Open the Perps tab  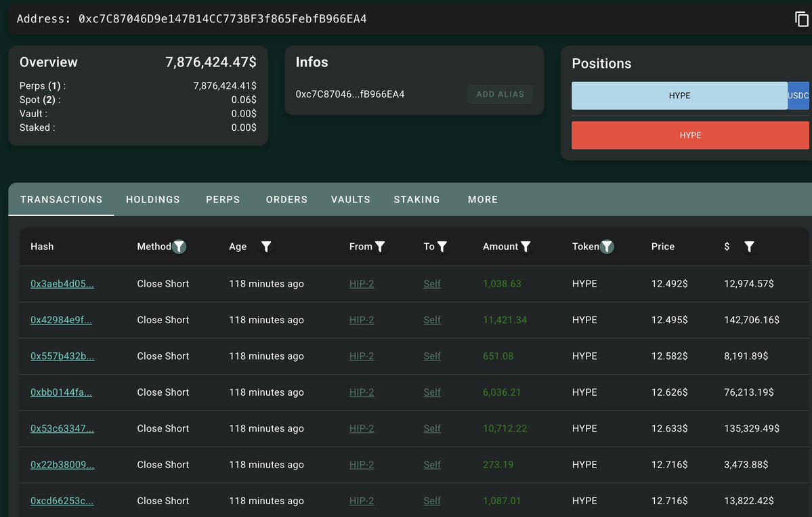click(x=223, y=199)
